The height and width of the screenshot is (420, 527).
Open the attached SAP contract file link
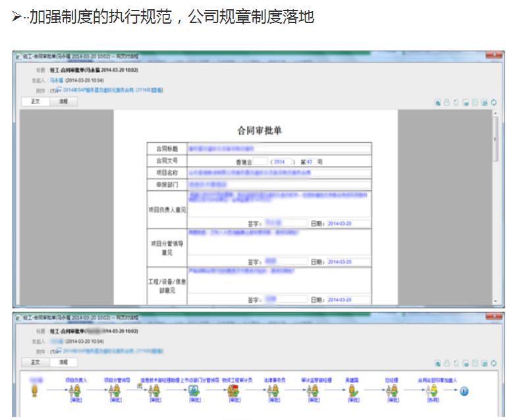(111, 90)
